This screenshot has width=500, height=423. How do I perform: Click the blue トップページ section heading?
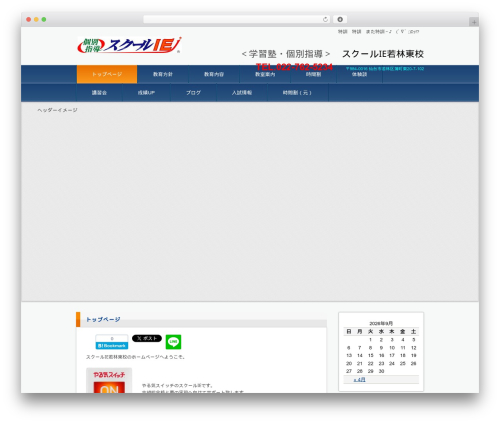point(103,319)
